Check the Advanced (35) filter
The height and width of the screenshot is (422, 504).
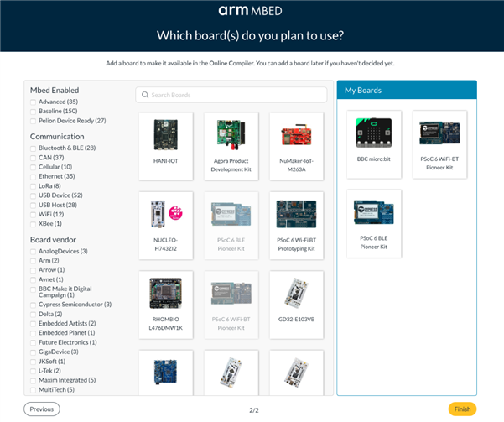pos(33,102)
